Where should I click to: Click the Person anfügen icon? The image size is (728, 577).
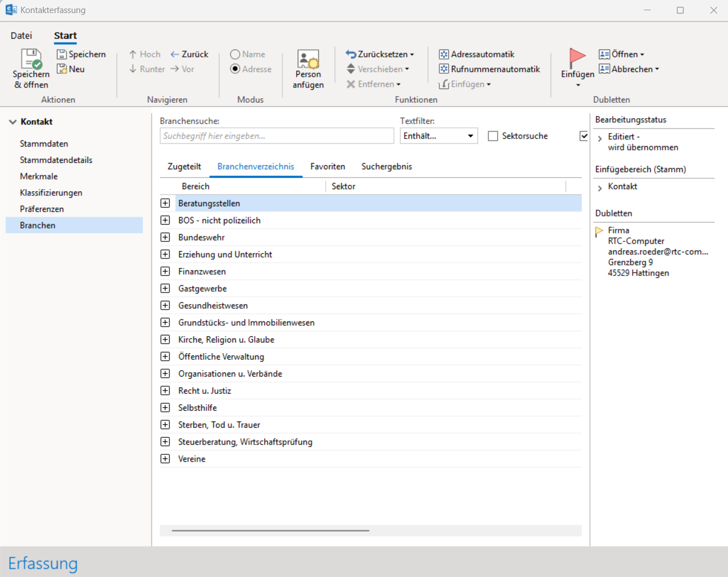(308, 59)
